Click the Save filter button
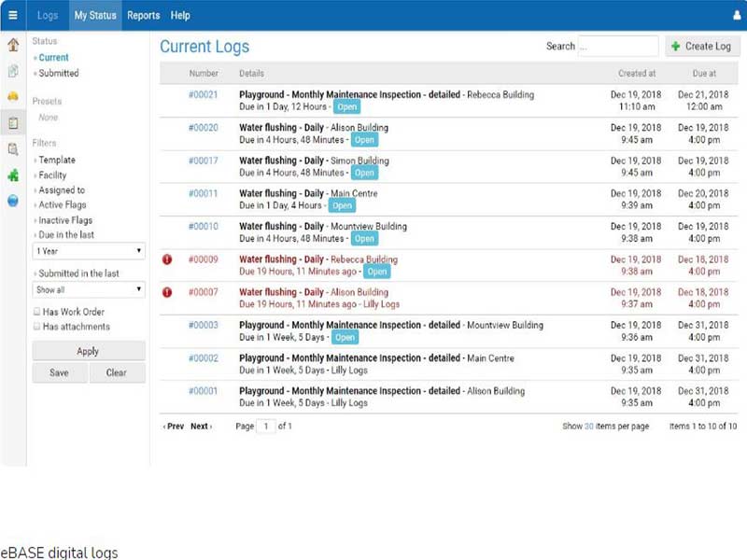The image size is (747, 560). point(60,372)
